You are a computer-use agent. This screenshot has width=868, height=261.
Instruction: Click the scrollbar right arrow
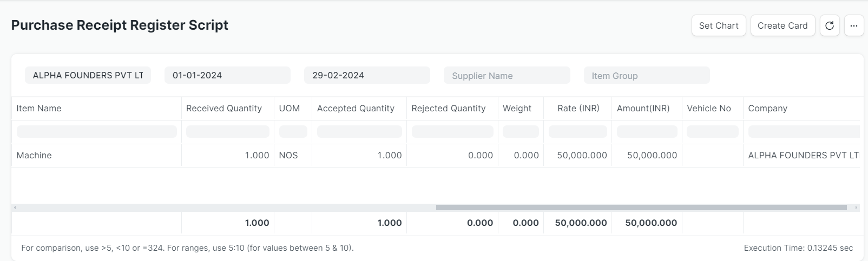click(x=856, y=208)
